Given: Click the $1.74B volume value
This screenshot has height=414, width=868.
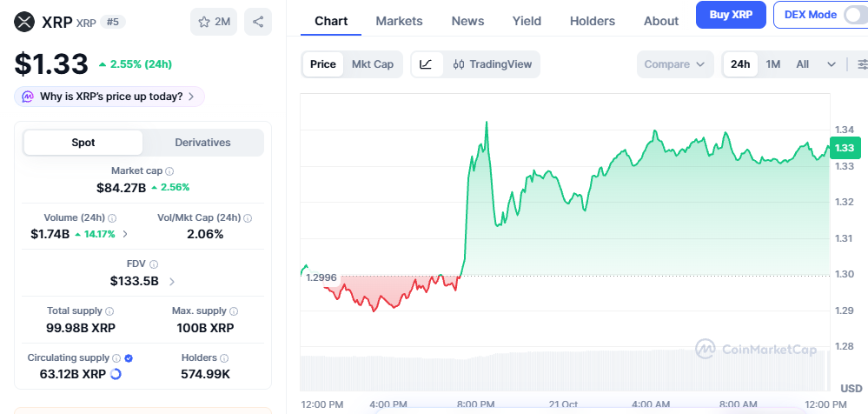Looking at the screenshot, I should [50, 234].
